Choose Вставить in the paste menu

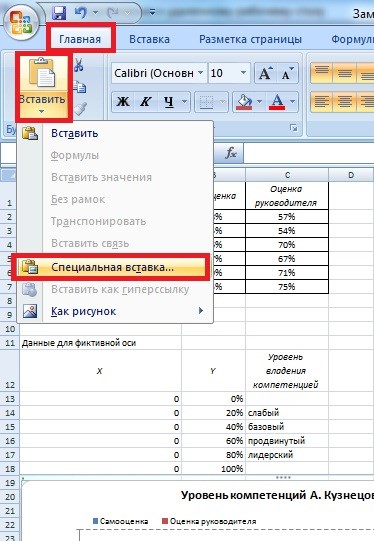point(115,133)
